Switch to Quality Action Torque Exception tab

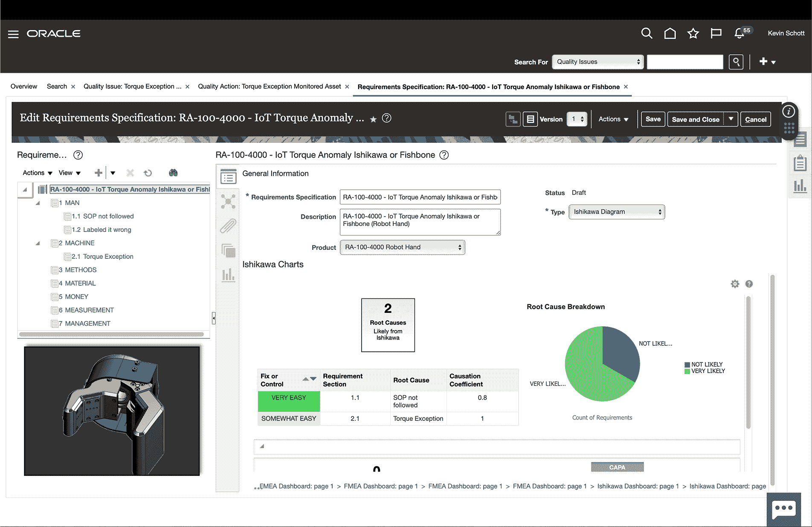(x=269, y=87)
